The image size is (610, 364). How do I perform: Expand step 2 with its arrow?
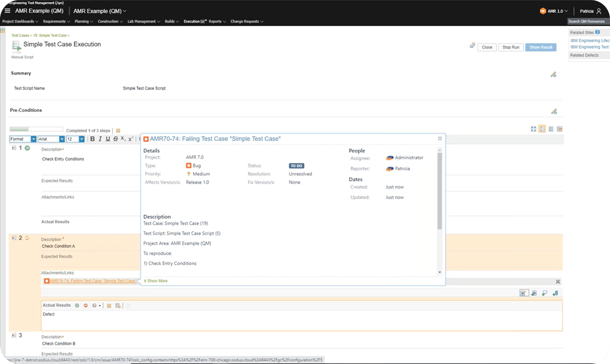(14, 237)
